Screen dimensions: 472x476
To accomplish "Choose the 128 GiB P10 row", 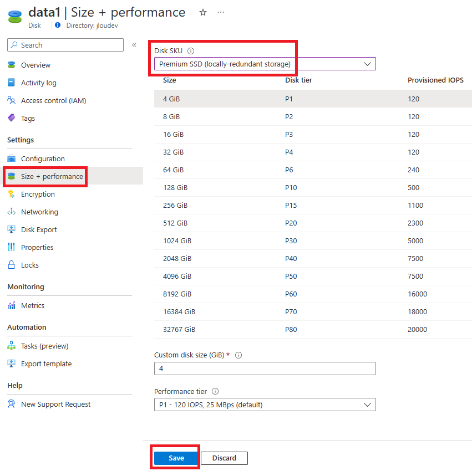I will [x=313, y=188].
